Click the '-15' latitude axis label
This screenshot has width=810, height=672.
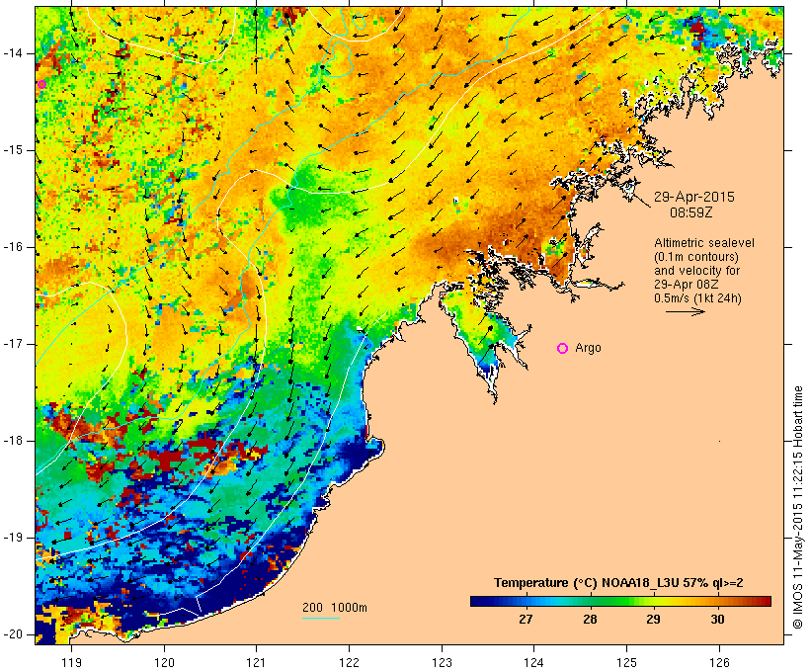tap(12, 150)
